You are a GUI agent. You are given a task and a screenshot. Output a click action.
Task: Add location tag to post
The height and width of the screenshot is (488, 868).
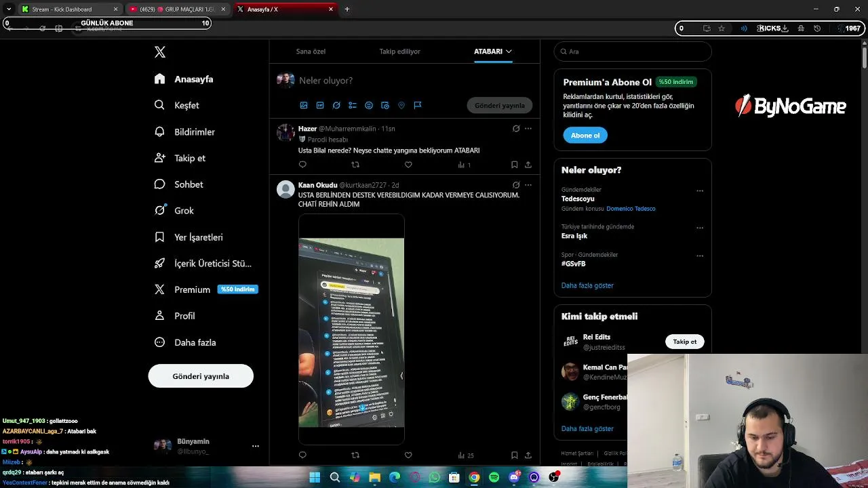click(401, 105)
